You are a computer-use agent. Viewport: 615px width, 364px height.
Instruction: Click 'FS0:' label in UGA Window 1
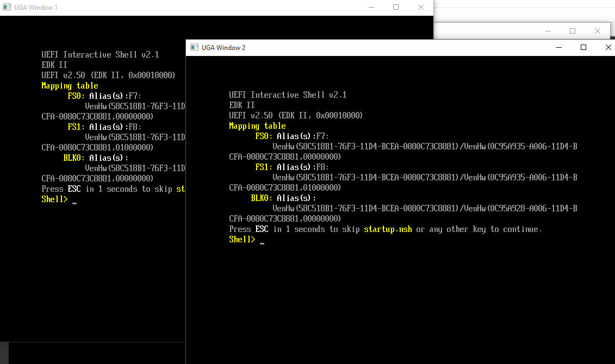[x=76, y=96]
